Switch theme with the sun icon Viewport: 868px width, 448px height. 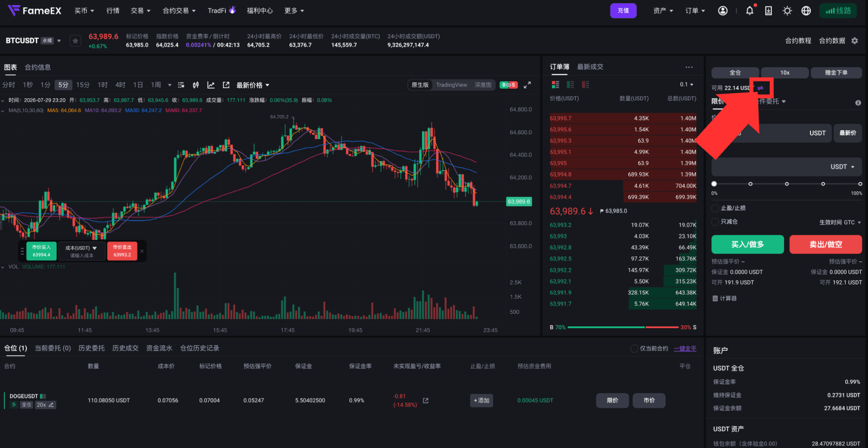787,11
